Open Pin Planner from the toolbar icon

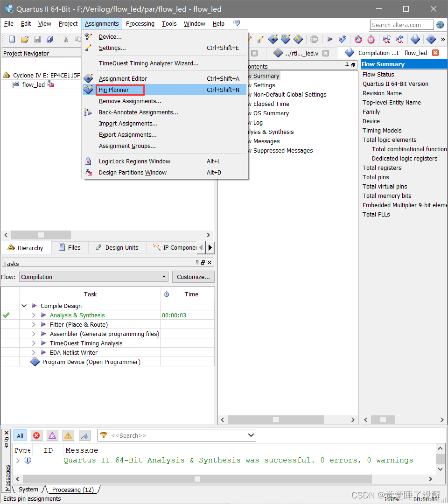point(286,39)
